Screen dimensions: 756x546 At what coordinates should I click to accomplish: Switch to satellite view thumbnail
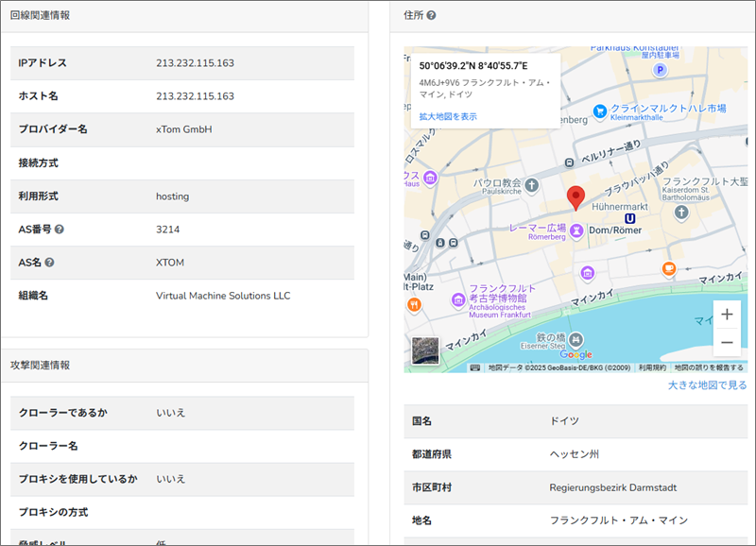(425, 350)
